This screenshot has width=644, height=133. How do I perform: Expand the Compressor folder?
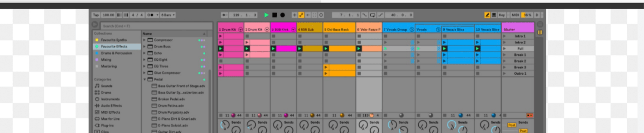[144, 40]
